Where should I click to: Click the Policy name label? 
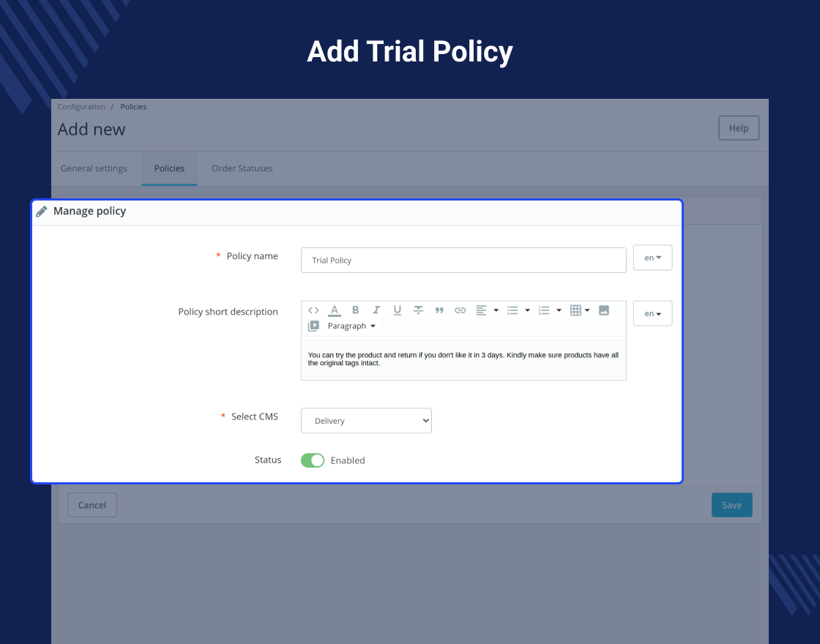pyautogui.click(x=252, y=256)
